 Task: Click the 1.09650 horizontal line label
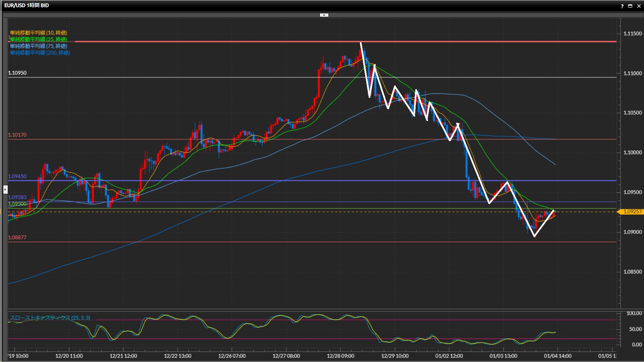click(17, 176)
